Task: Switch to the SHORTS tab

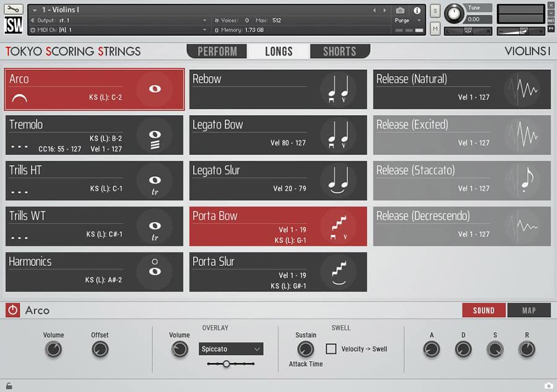Action: 339,51
